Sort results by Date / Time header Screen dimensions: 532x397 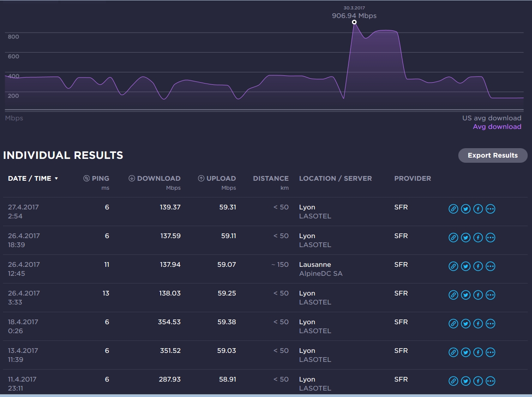pos(29,179)
